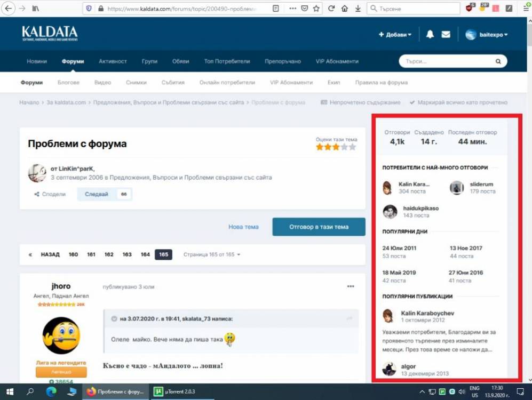Click the НАЗАД pagination link
532x400 pixels.
50,254
